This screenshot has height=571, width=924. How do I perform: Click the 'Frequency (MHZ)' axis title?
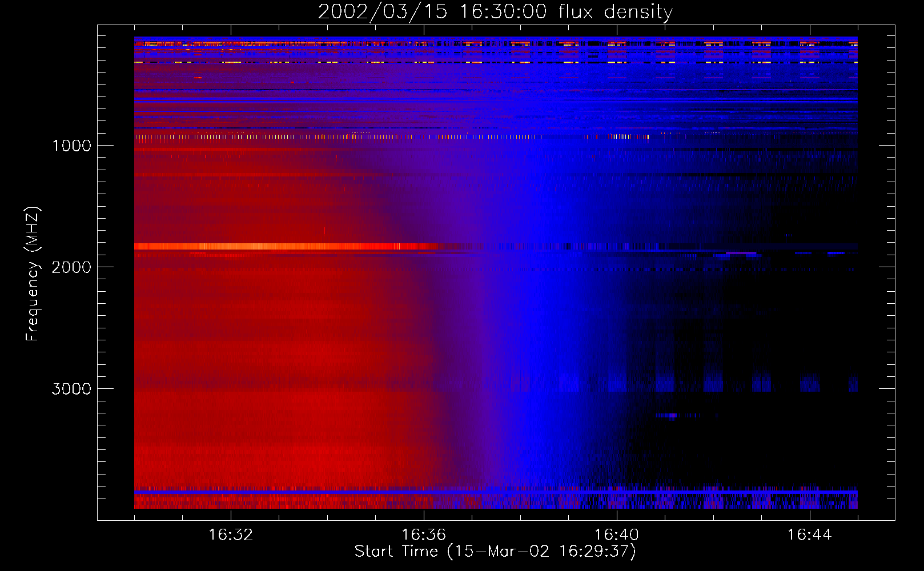coord(32,274)
